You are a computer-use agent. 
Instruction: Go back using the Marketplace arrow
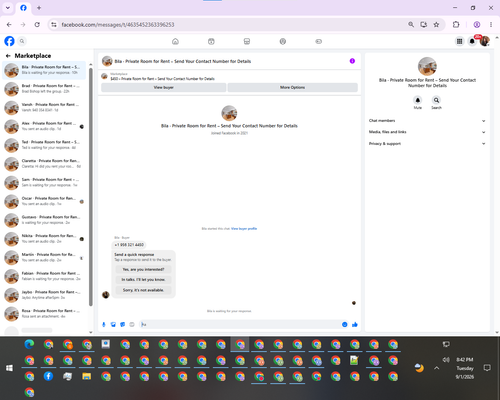click(x=8, y=56)
